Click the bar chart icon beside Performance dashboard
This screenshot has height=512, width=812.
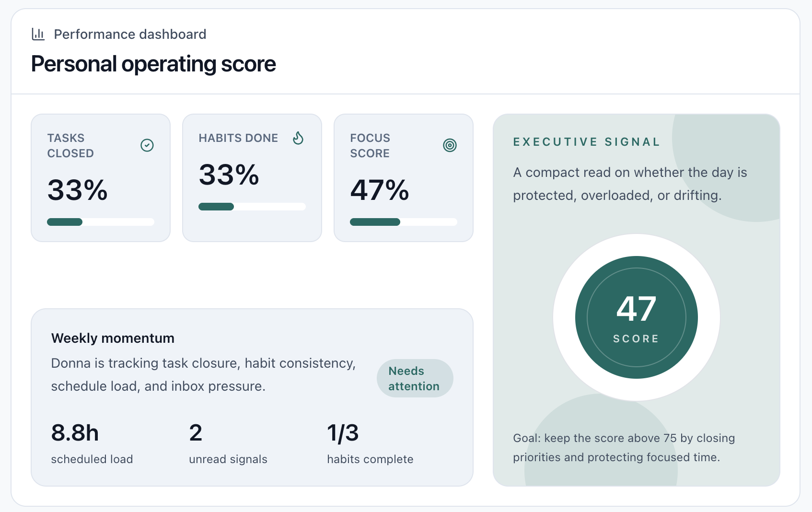pyautogui.click(x=38, y=34)
